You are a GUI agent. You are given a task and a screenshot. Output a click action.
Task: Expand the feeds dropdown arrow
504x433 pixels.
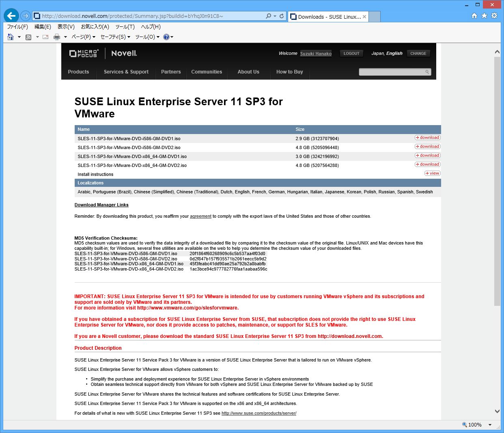(x=37, y=37)
